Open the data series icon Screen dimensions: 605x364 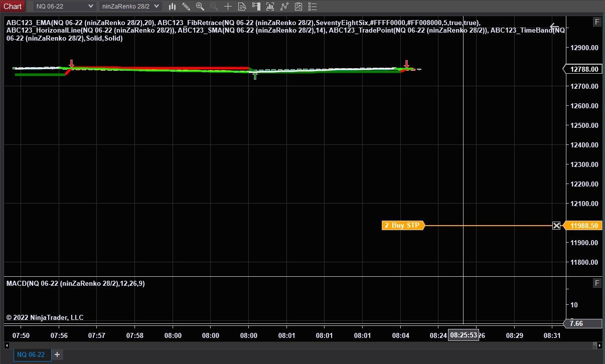point(270,7)
